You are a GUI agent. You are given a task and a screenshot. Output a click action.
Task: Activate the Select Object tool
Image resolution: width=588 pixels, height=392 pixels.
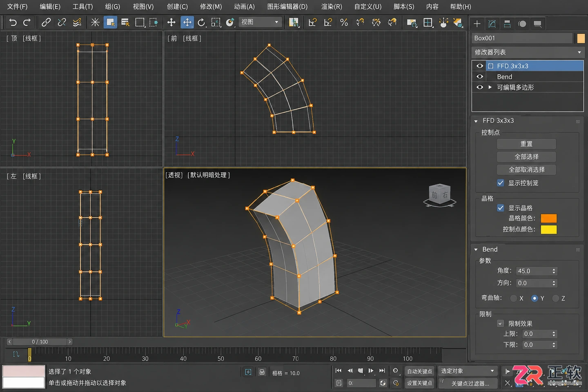point(110,22)
